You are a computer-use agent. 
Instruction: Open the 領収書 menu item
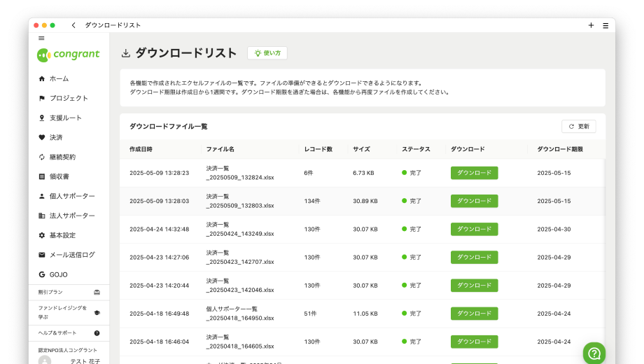pyautogui.click(x=59, y=176)
